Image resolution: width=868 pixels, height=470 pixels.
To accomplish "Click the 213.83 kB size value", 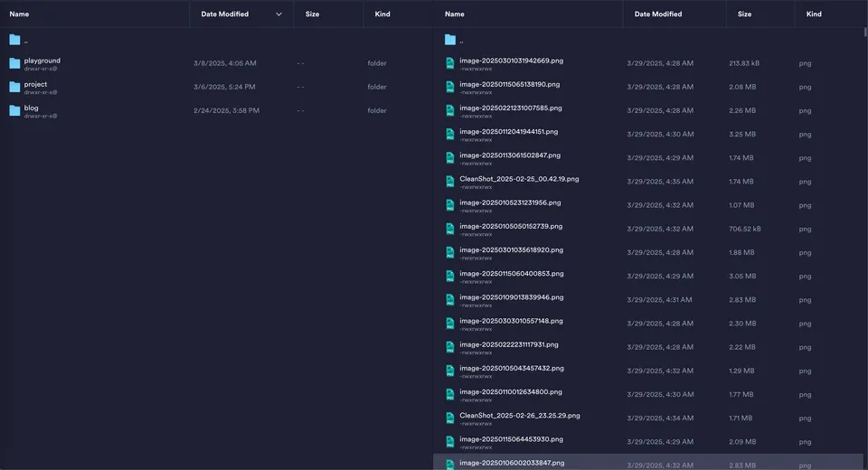I will click(x=744, y=63).
